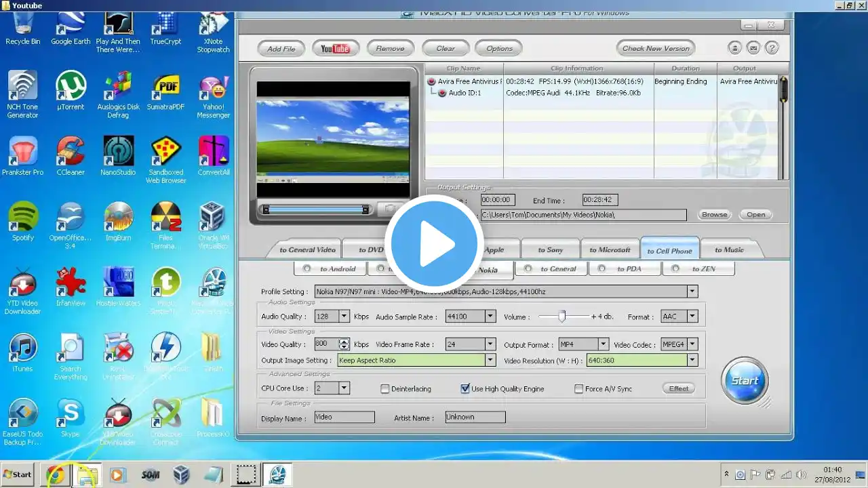Expand the Output Image Setting dropdown
868x488 pixels.
490,361
